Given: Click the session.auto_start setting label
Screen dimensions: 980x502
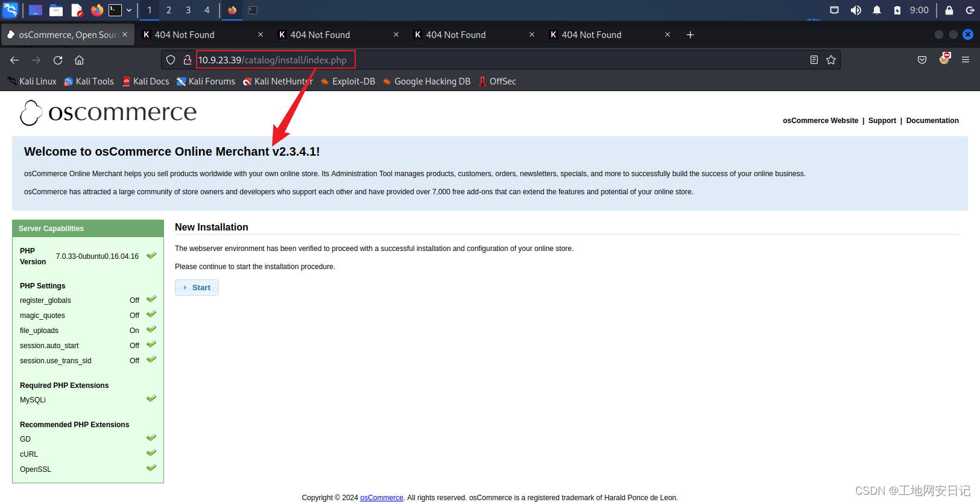Looking at the screenshot, I should [49, 346].
